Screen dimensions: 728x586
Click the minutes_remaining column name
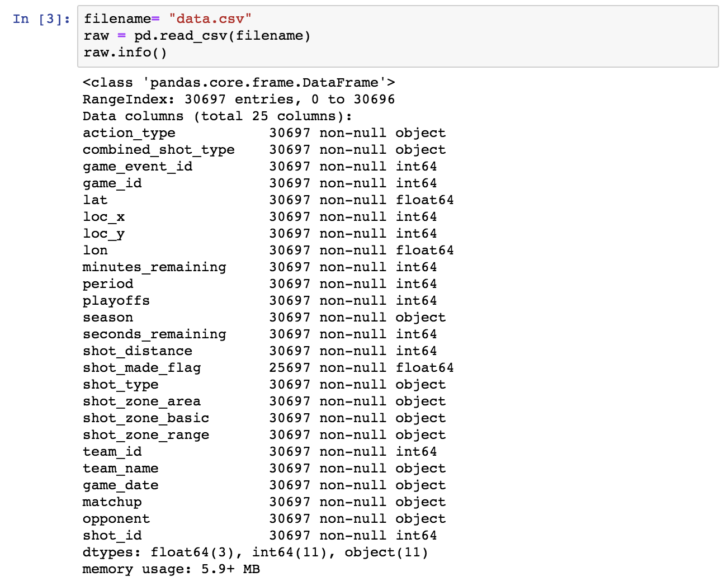(154, 267)
